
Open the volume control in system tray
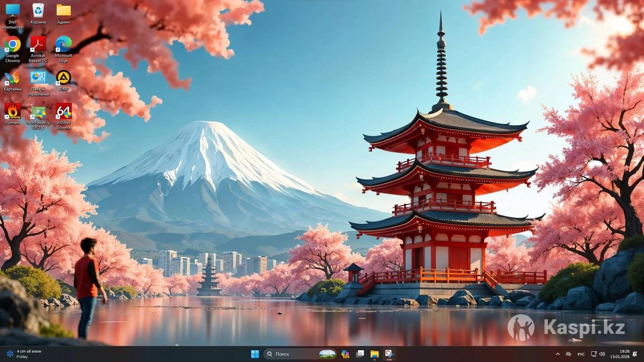(x=602, y=354)
